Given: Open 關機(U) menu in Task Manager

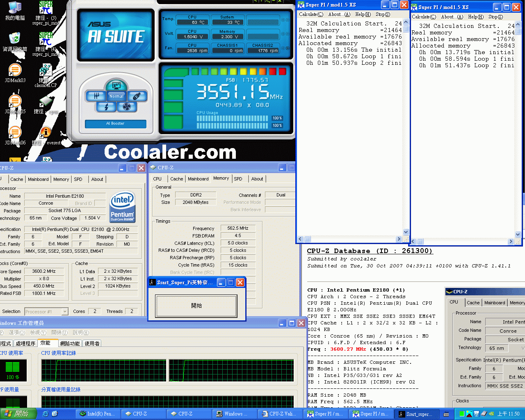Looking at the screenshot, I should point(59,333).
